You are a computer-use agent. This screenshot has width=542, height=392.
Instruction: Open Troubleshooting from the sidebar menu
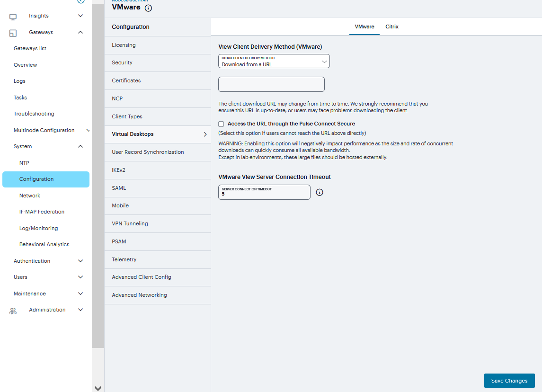click(x=33, y=114)
